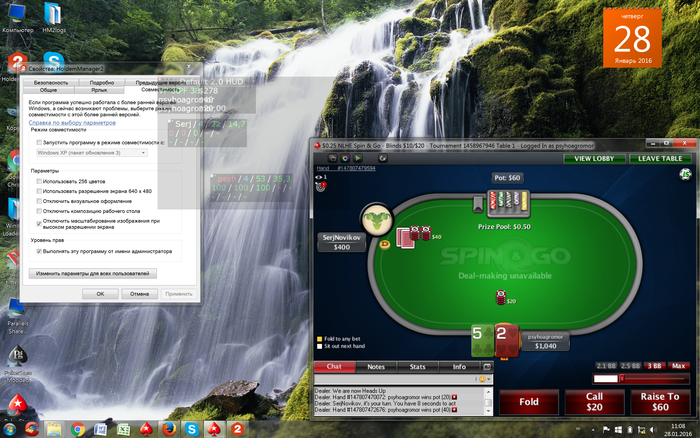The image size is (700, 438).
Task: Toggle 640 x 480 resolution checkbox
Action: click(39, 191)
